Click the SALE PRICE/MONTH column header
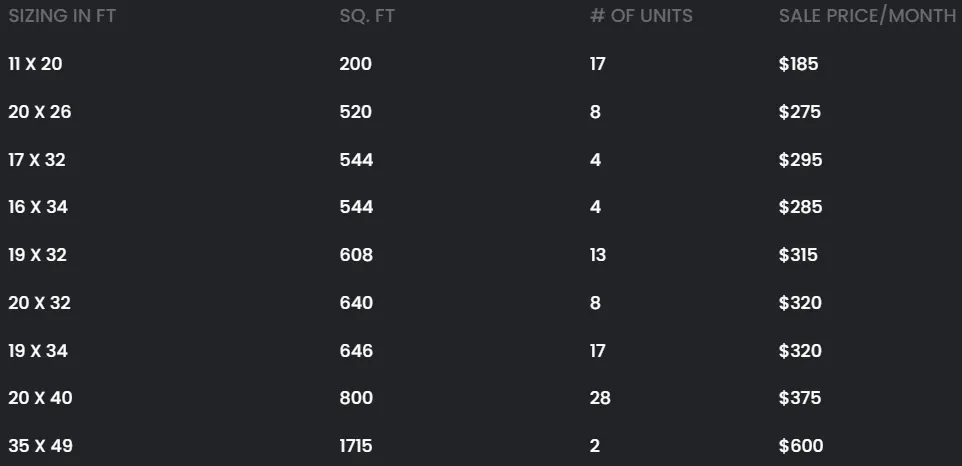962x466 pixels. coord(867,16)
